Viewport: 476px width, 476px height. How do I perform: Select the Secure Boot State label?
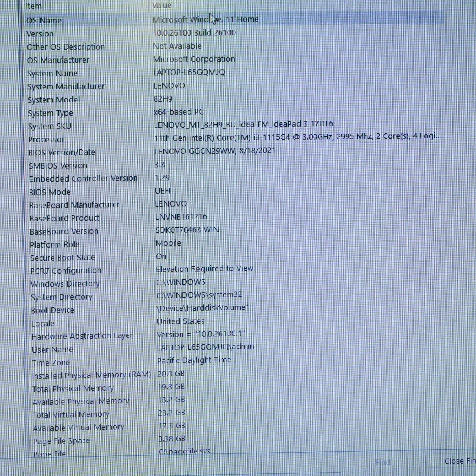pos(63,258)
